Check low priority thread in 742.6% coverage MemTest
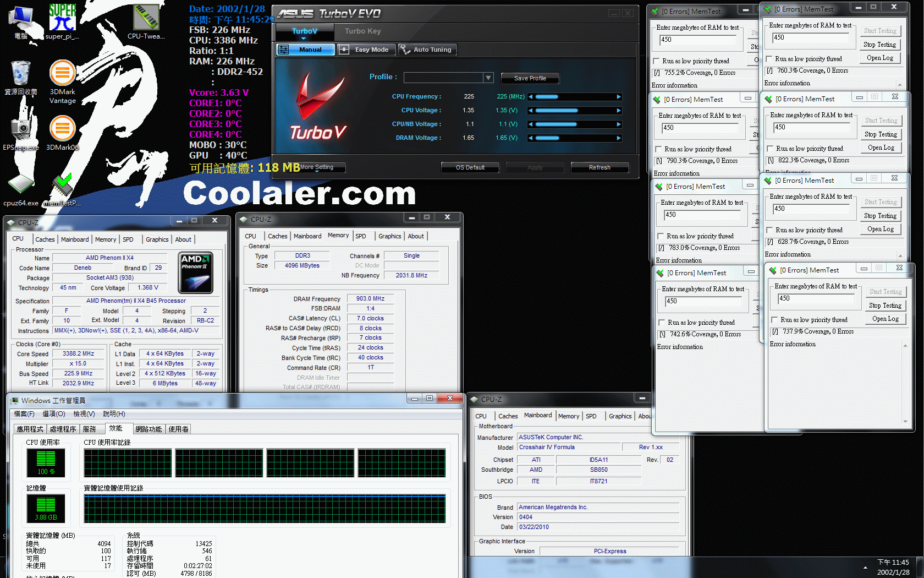The image size is (924, 578). coord(662,323)
